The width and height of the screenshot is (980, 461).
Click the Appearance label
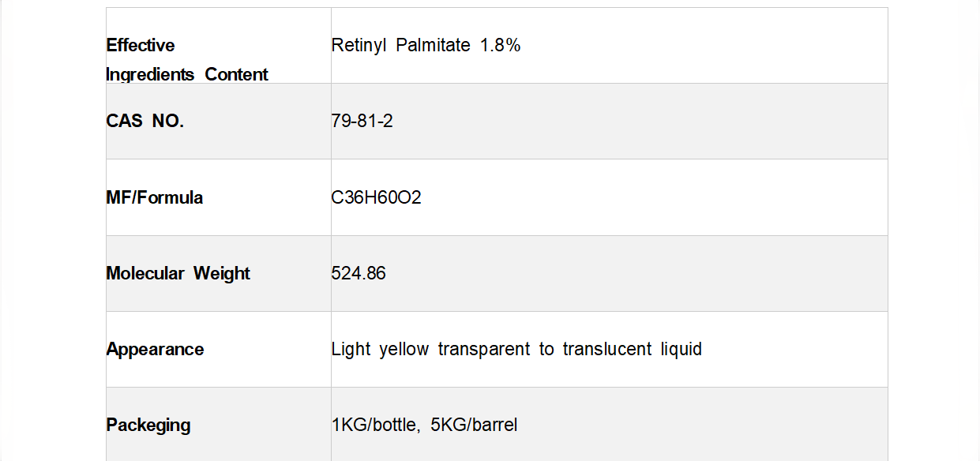click(x=155, y=349)
